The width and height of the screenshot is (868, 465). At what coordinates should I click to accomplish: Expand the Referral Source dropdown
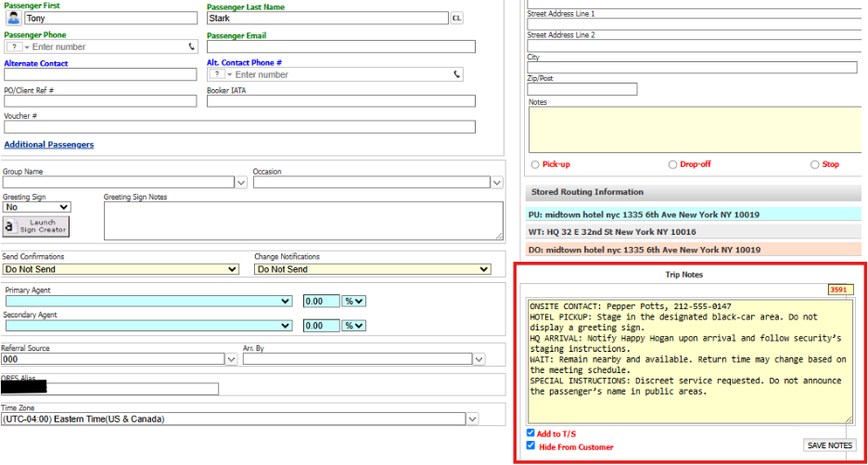(232, 359)
